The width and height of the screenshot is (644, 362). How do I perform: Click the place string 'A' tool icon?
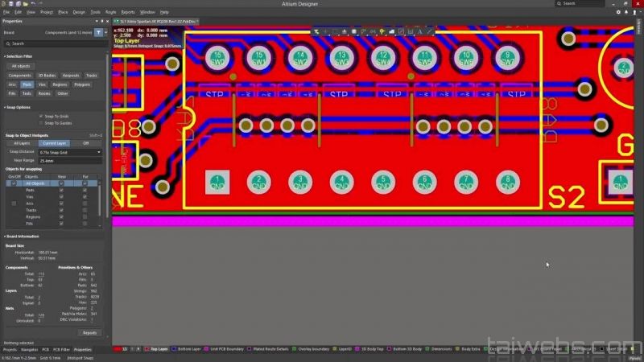coord(419,32)
